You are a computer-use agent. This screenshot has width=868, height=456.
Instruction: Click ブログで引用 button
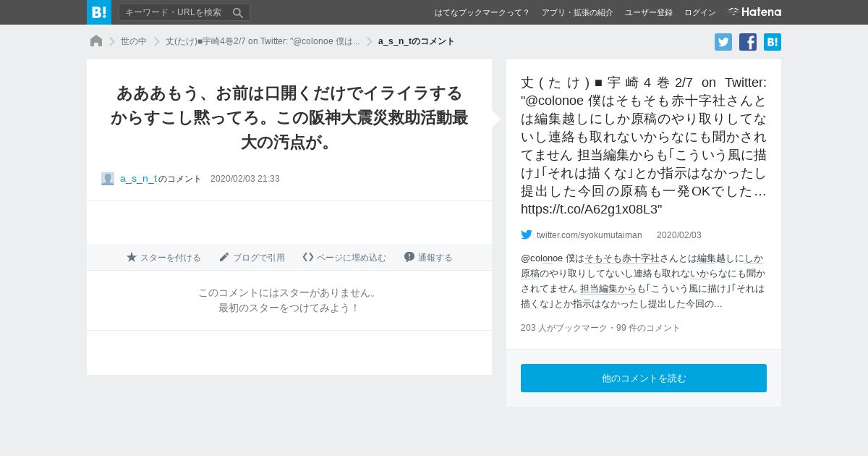pyautogui.click(x=252, y=258)
